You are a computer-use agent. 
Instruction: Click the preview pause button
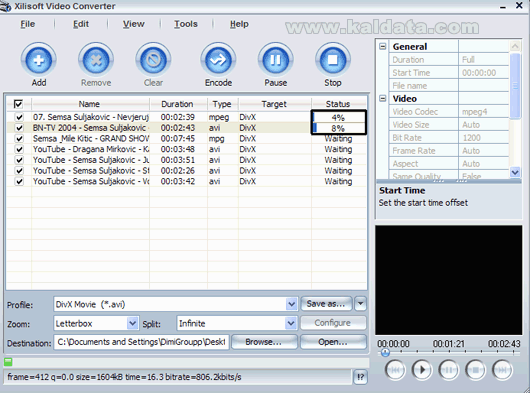[x=449, y=370]
